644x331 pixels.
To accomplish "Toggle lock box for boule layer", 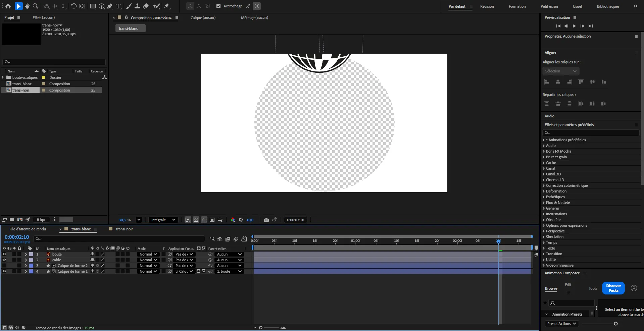I will [19, 254].
